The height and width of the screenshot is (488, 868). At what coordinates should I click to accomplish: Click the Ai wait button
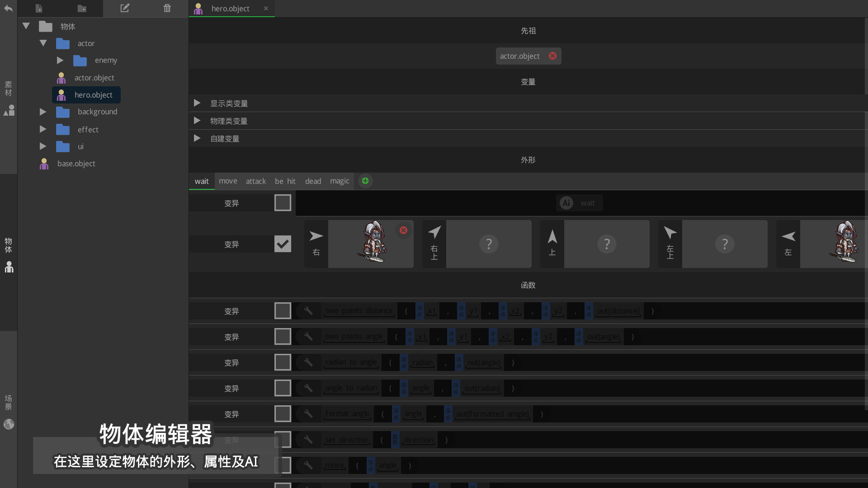(579, 203)
